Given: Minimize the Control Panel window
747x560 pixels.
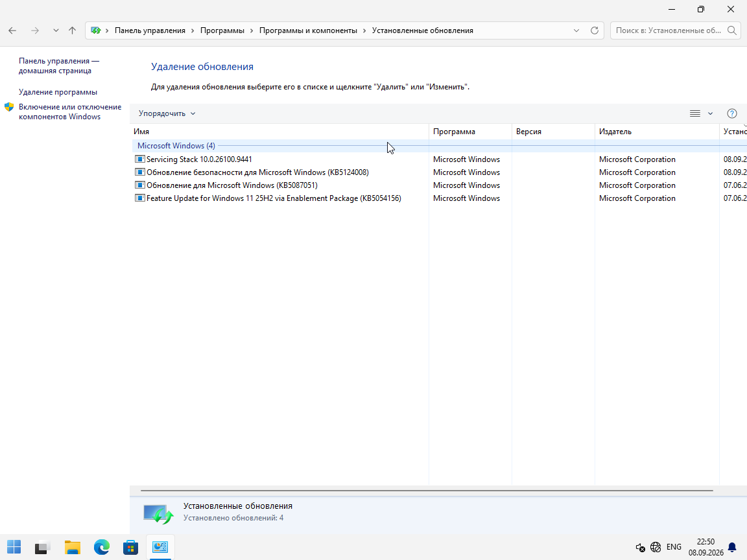Looking at the screenshot, I should (x=672, y=9).
